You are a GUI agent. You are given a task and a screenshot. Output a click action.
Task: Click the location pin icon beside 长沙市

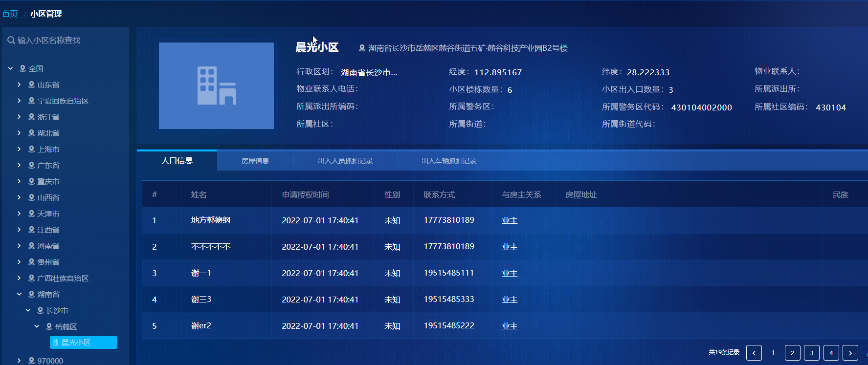40,311
